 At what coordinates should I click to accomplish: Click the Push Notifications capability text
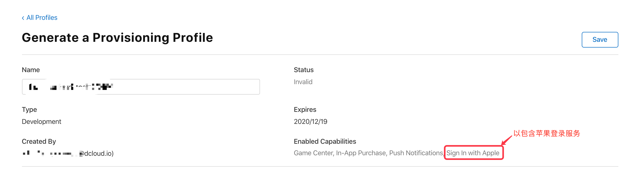(416, 153)
